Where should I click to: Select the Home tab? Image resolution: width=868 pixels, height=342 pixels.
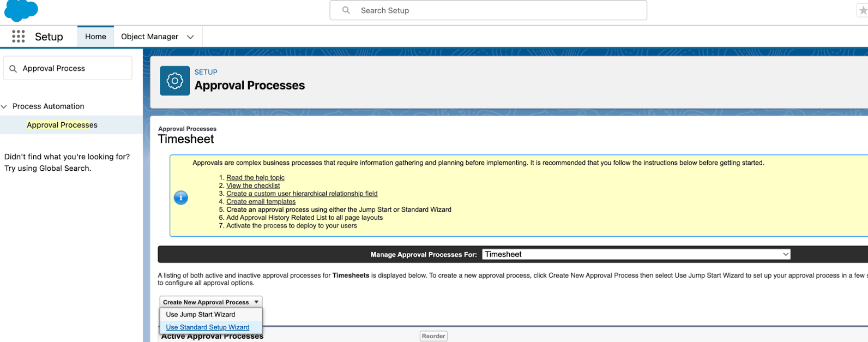[x=95, y=37]
